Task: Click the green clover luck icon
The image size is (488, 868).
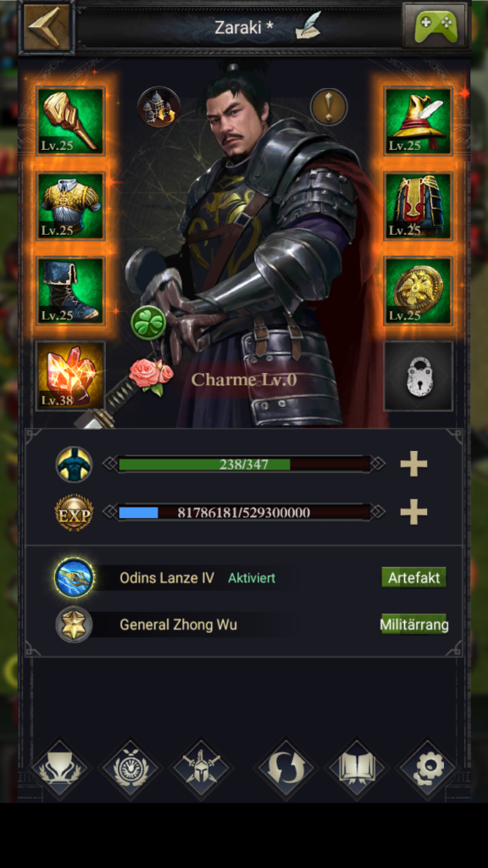Action: pyautogui.click(x=148, y=322)
